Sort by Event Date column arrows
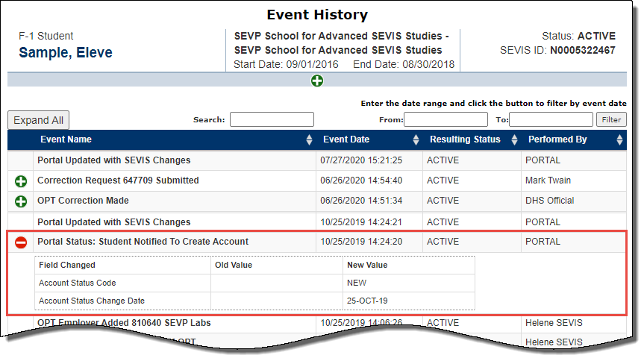644x361 pixels. tap(416, 140)
